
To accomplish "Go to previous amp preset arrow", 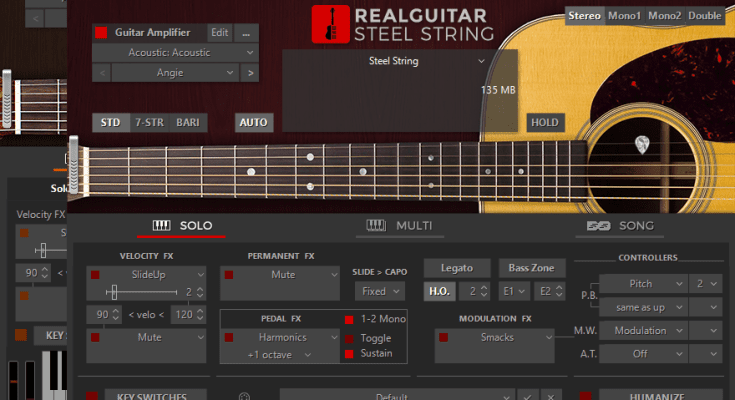I will (101, 72).
